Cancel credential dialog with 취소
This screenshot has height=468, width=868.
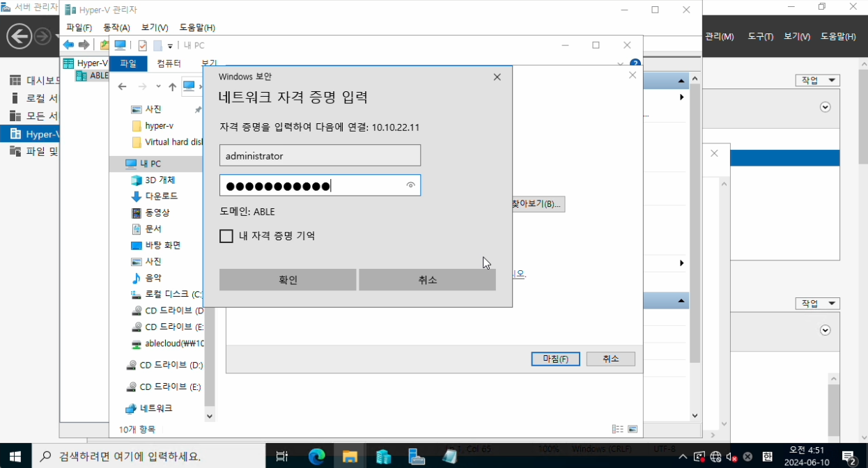click(x=427, y=280)
